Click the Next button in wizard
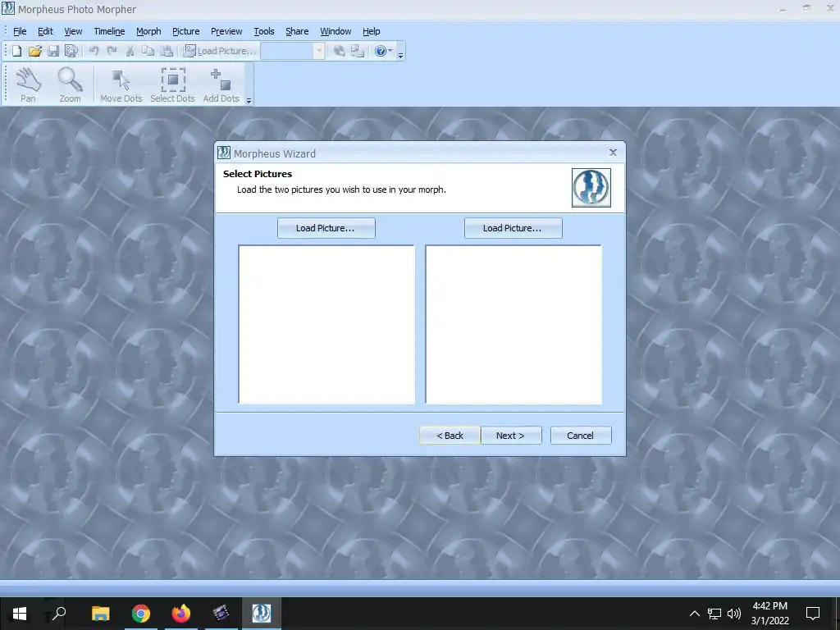This screenshot has height=630, width=840. (x=511, y=436)
